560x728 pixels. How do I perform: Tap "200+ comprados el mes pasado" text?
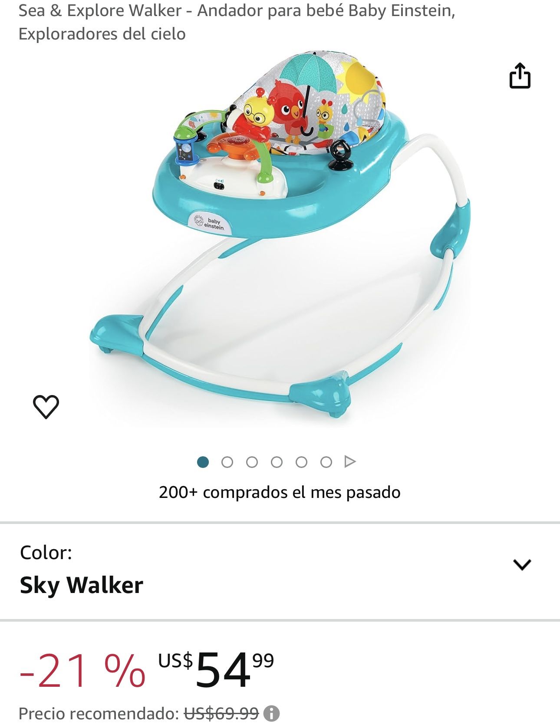tap(280, 492)
